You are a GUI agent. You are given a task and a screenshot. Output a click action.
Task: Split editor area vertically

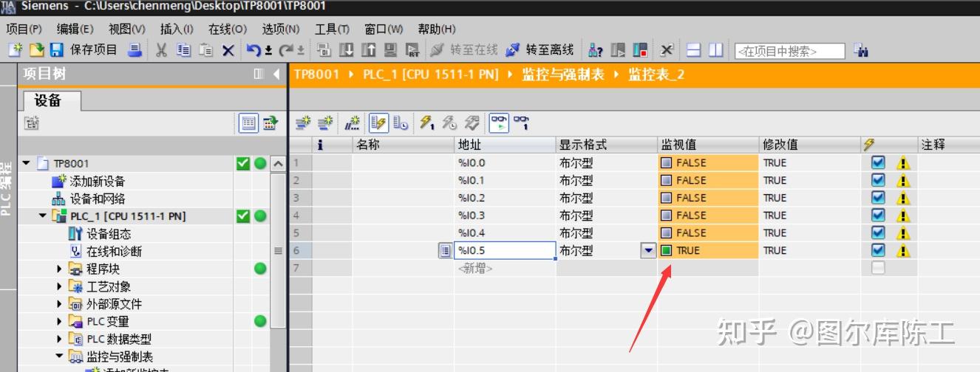pos(715,50)
